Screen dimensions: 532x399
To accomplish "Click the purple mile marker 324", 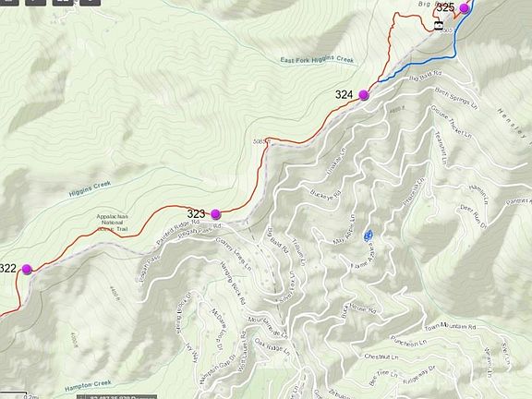I will (363, 95).
